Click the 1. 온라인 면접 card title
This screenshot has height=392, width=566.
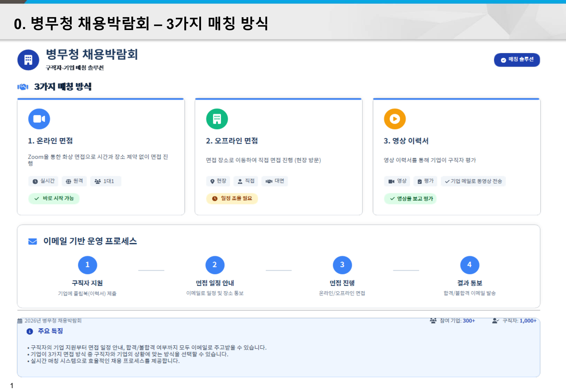50,141
